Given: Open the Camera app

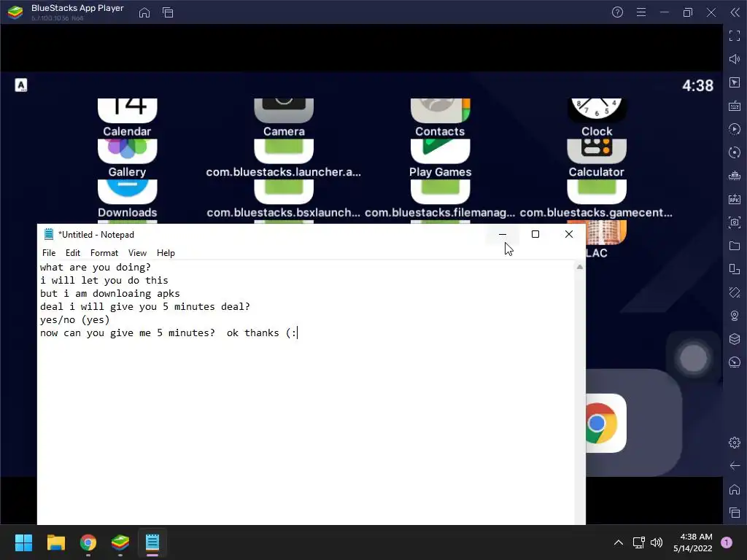Looking at the screenshot, I should [284, 117].
